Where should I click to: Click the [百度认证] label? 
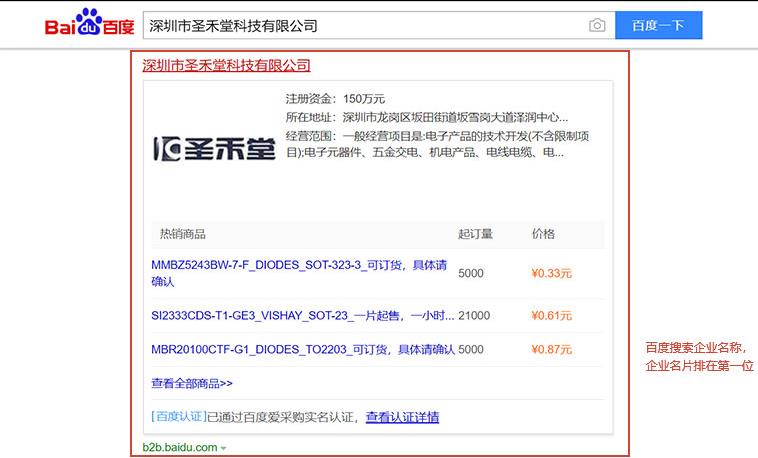click(179, 416)
